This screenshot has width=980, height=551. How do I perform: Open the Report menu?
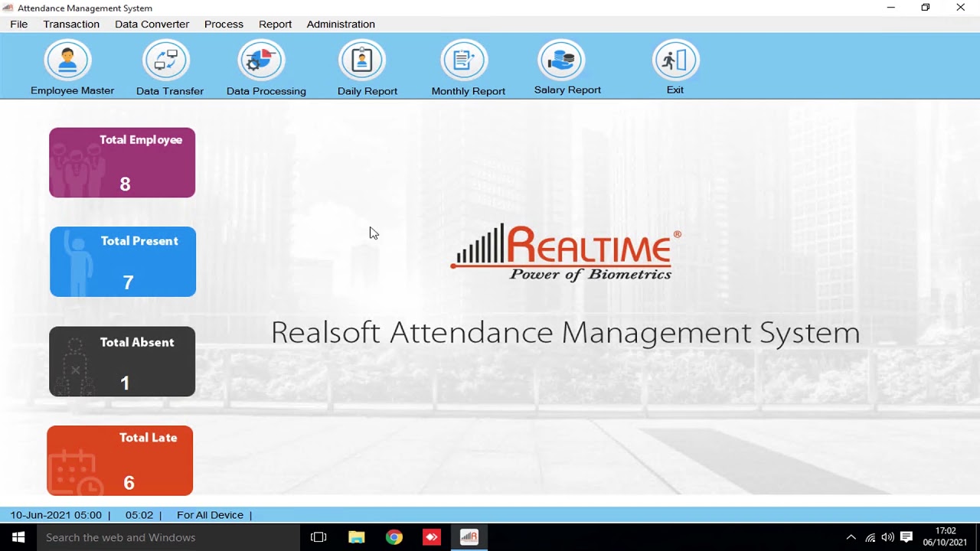click(275, 24)
